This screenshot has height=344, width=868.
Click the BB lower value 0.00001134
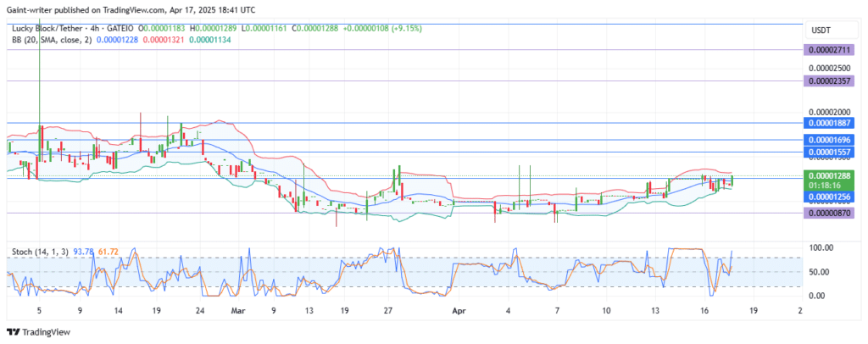(x=210, y=39)
